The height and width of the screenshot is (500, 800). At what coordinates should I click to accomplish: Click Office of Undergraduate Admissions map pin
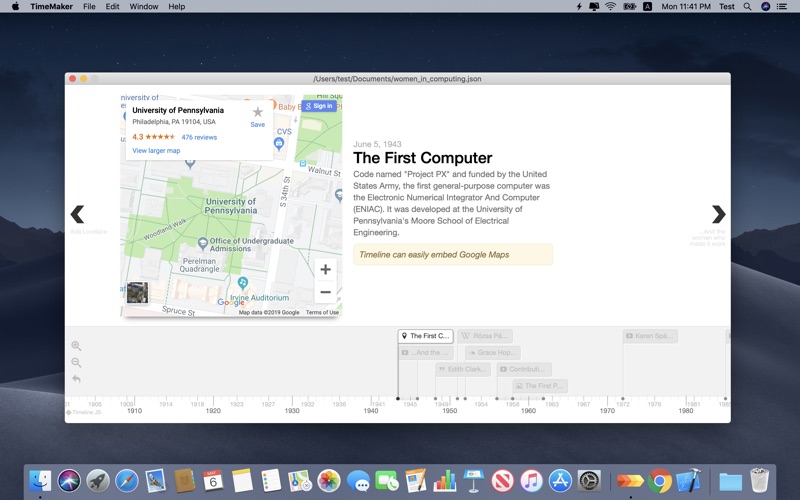[203, 244]
